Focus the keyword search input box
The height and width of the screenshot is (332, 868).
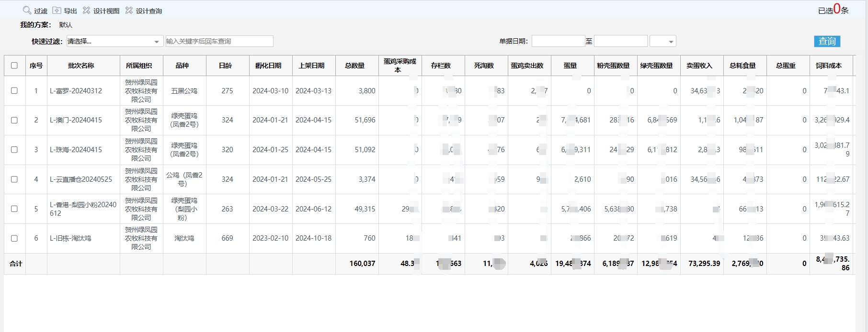click(219, 42)
